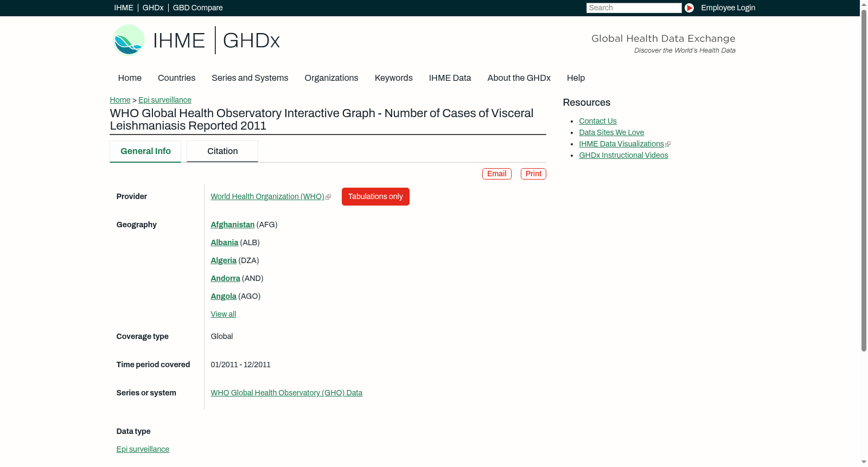Open Employee Login
This screenshot has height=467, width=868.
pos(728,8)
